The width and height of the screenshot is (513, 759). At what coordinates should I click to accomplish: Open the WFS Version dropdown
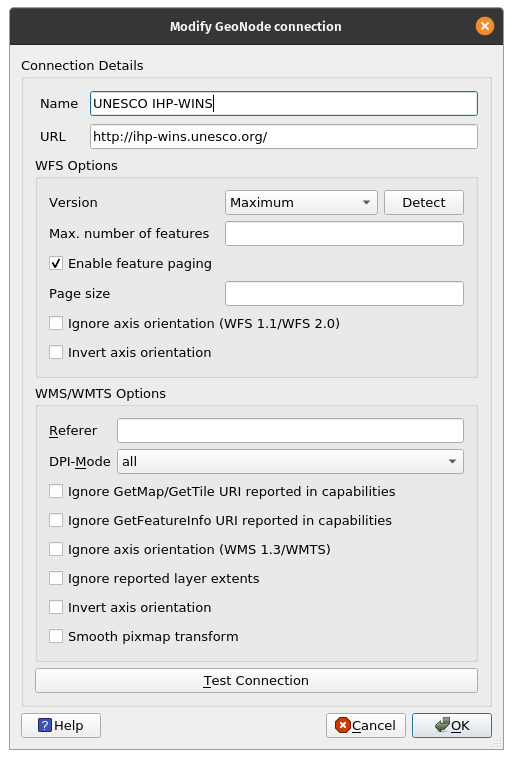301,202
